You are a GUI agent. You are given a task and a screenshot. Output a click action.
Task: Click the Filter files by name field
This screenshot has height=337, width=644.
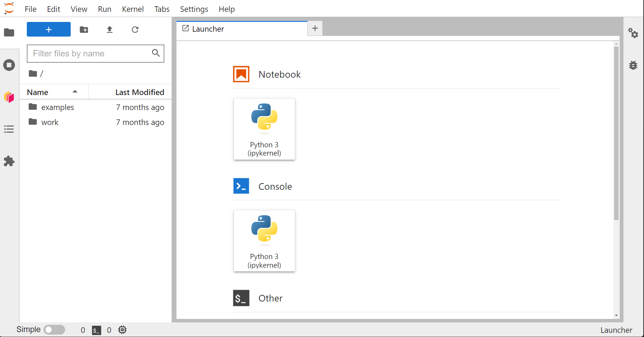(91, 54)
